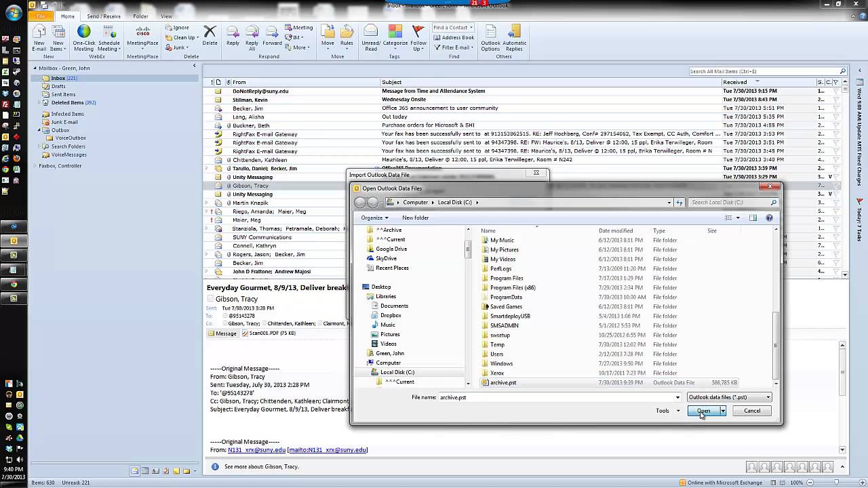Click the Find a Contact box
The height and width of the screenshot is (488, 868).
[454, 28]
